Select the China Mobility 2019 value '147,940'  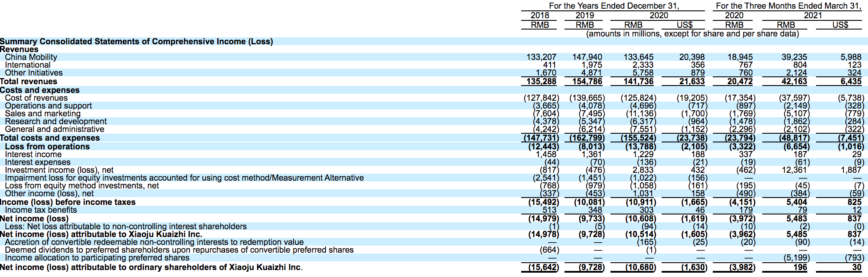pos(587,57)
